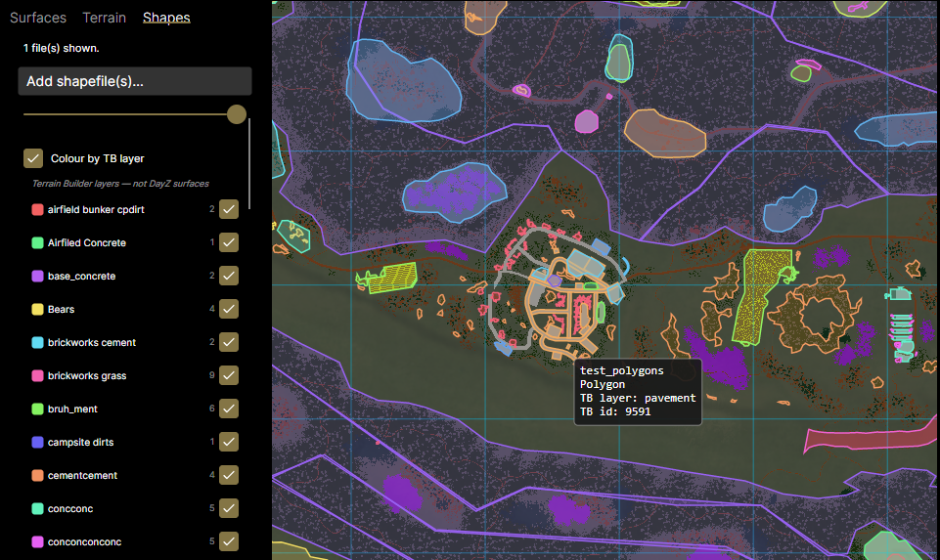940x560 pixels.
Task: Click brickworks grass count '9'
Action: coord(211,375)
